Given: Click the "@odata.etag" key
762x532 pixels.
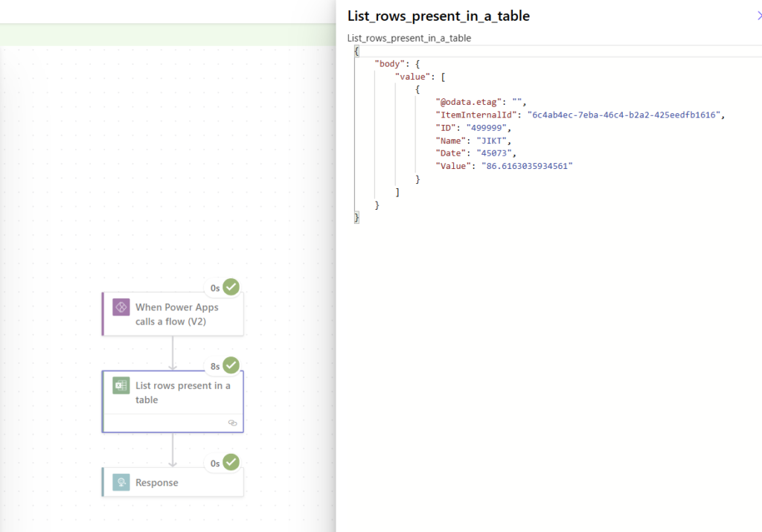Looking at the screenshot, I should pyautogui.click(x=469, y=102).
